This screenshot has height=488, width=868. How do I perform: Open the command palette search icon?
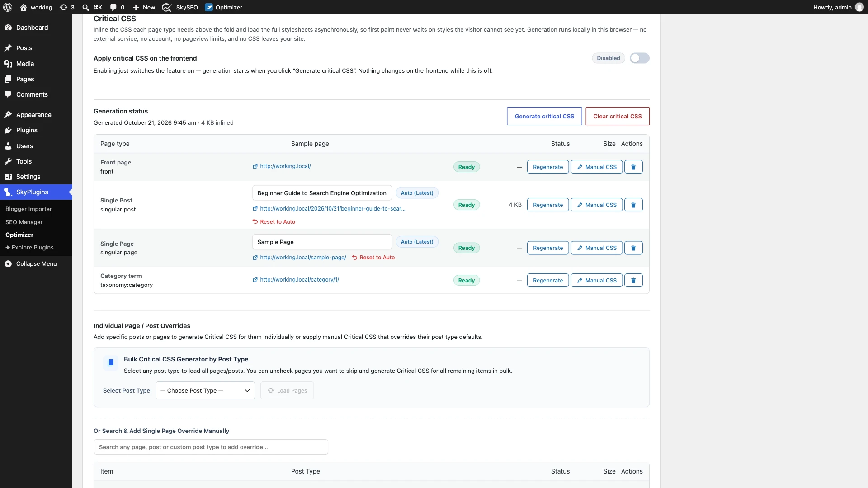pyautogui.click(x=92, y=7)
